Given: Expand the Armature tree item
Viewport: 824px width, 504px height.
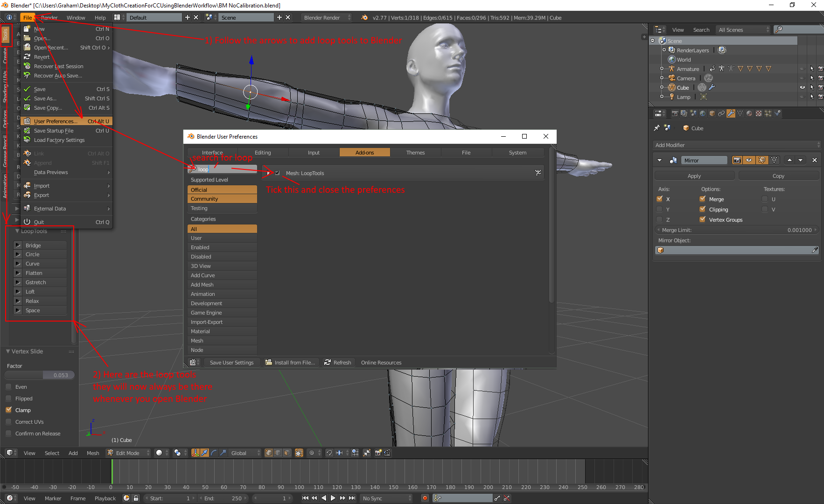Looking at the screenshot, I should pos(662,69).
